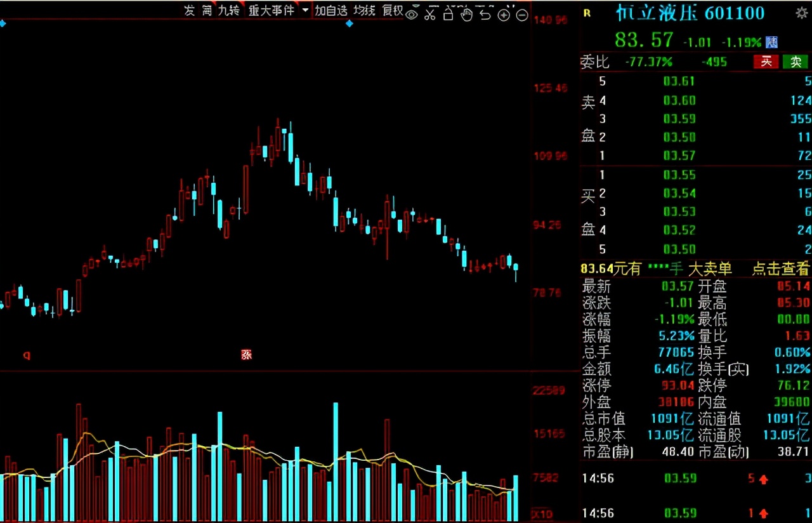The image size is (812, 523).
Task: Toggle 复权 price adjustment
Action: (392, 11)
